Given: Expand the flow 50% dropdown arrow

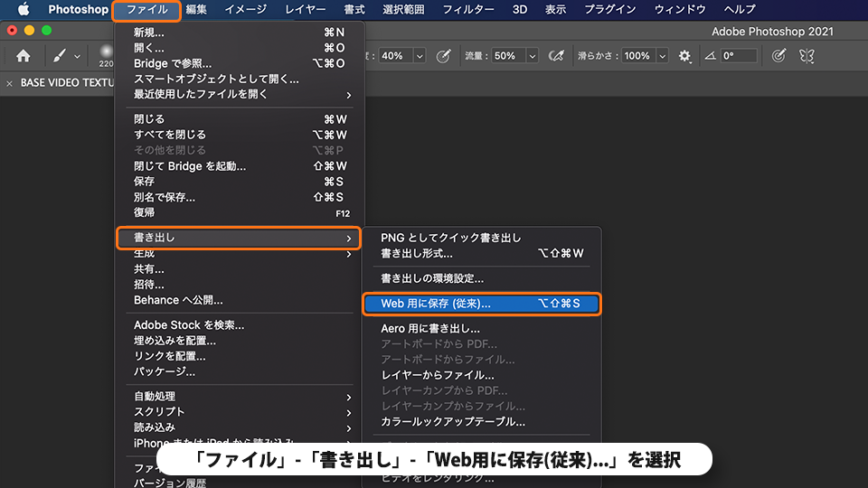Looking at the screenshot, I should 532,56.
